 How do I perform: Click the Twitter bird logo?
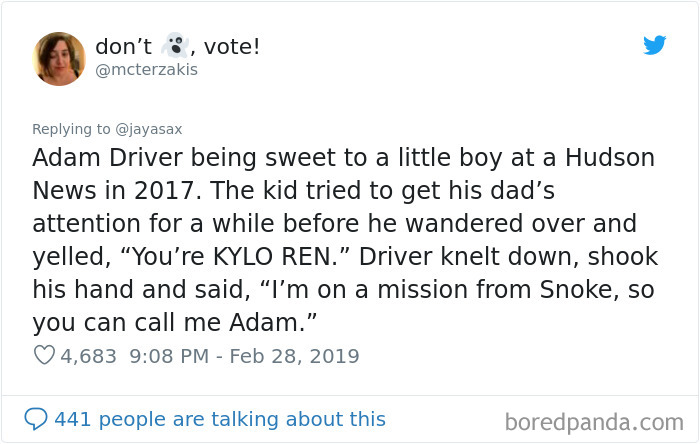click(x=654, y=45)
